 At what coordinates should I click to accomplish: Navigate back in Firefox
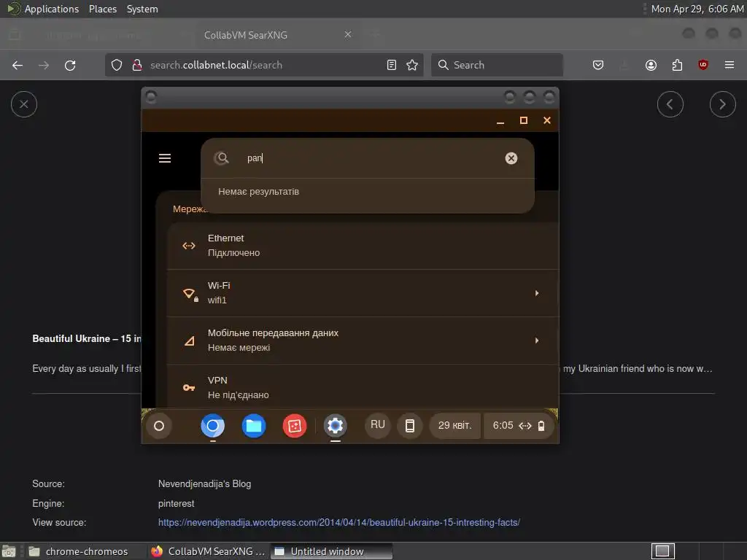click(18, 65)
